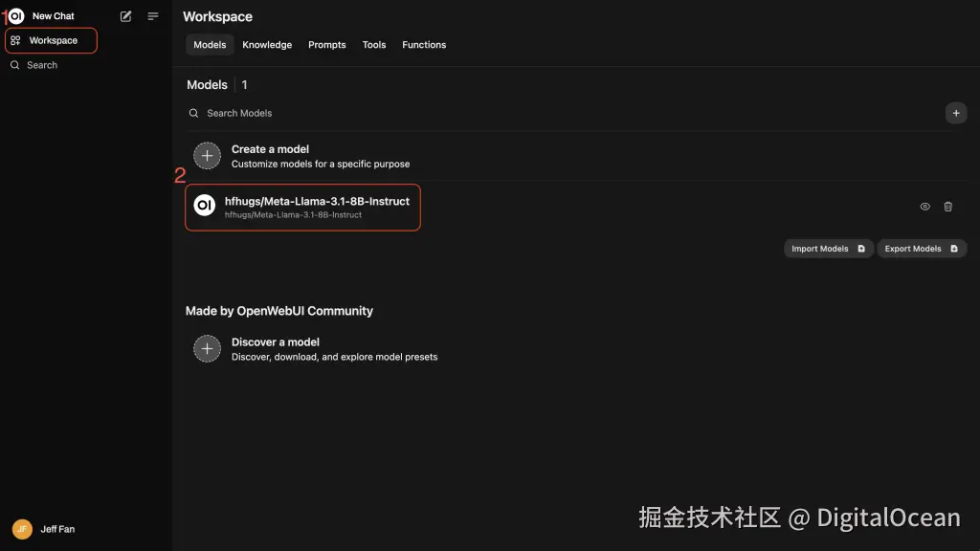Click "Discover, download, and explore model presets" text
This screenshot has height=551, width=980.
tap(334, 358)
